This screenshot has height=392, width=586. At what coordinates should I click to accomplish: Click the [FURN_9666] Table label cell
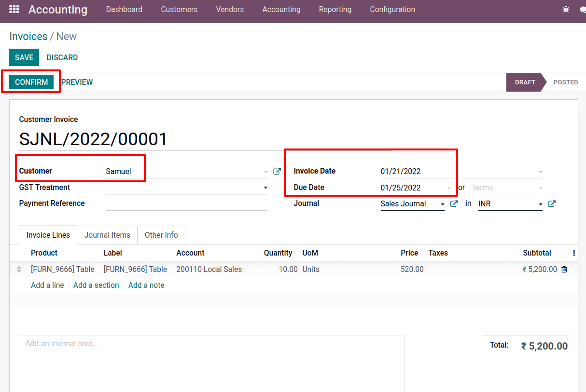click(x=135, y=270)
